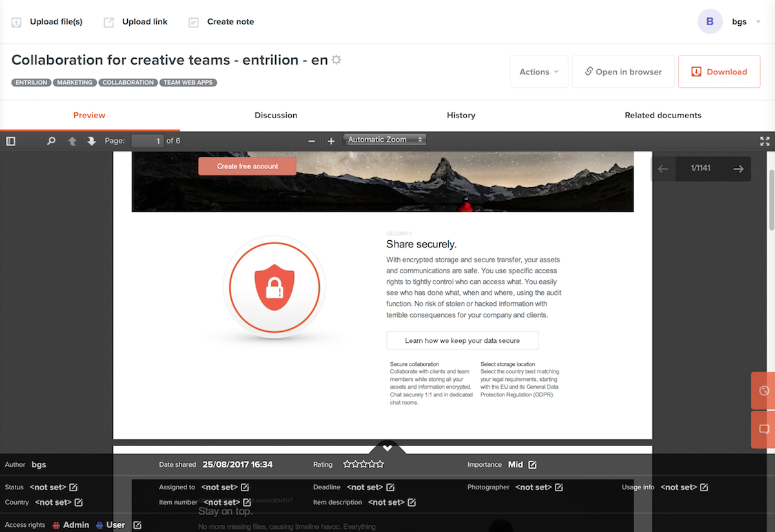Go to the next page with down arrow
Viewport: 775px width, 532px height.
click(92, 141)
